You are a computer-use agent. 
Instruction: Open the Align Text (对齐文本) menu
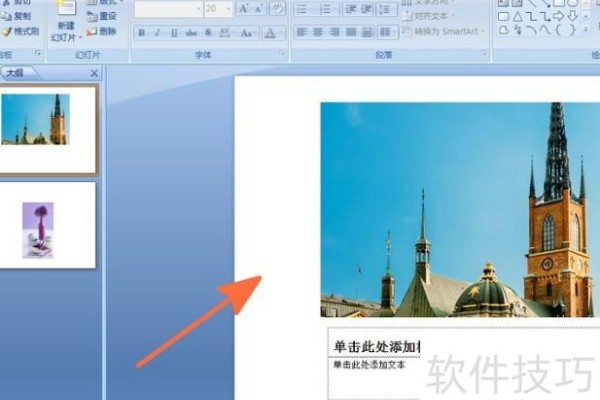tap(428, 16)
